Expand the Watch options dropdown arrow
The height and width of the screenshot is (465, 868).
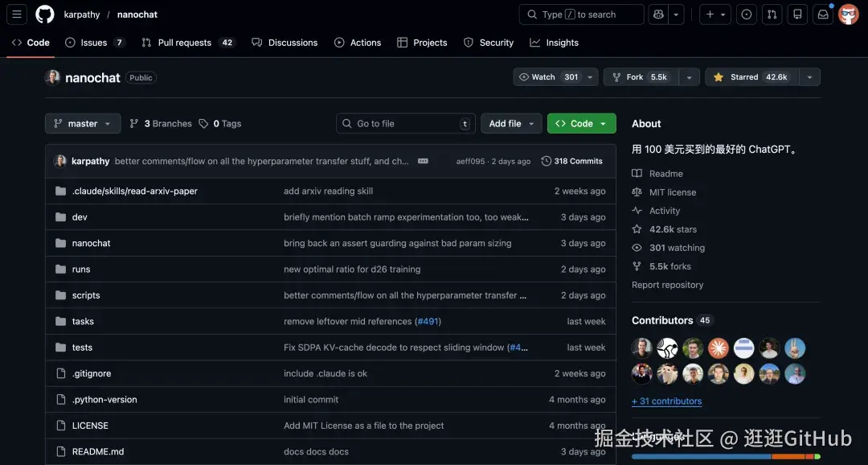click(x=590, y=77)
